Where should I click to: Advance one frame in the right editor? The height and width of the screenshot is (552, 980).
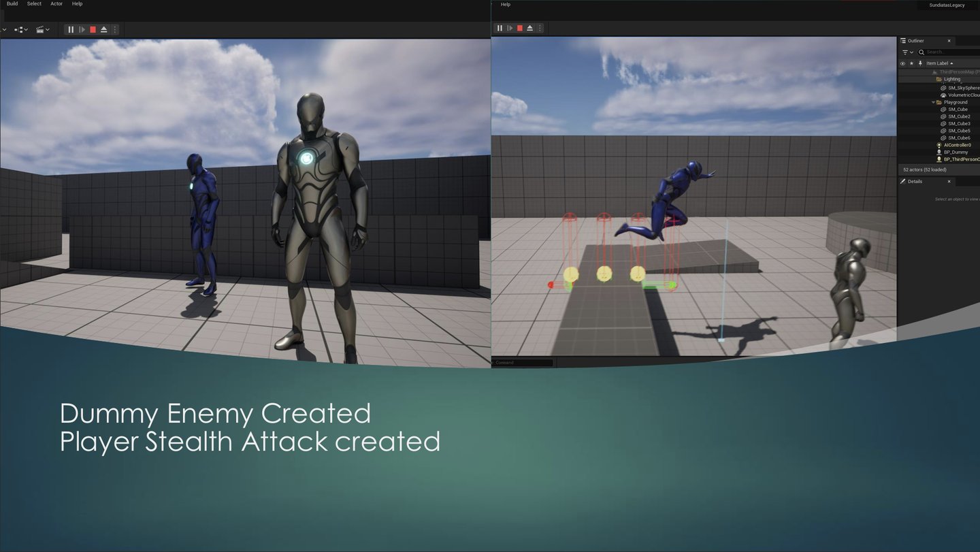point(510,28)
